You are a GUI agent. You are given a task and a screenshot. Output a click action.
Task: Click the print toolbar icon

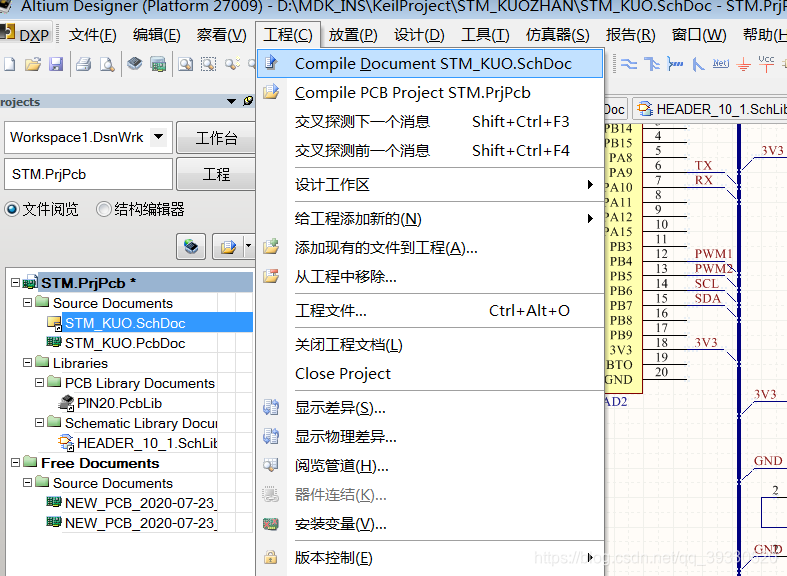(x=83, y=64)
